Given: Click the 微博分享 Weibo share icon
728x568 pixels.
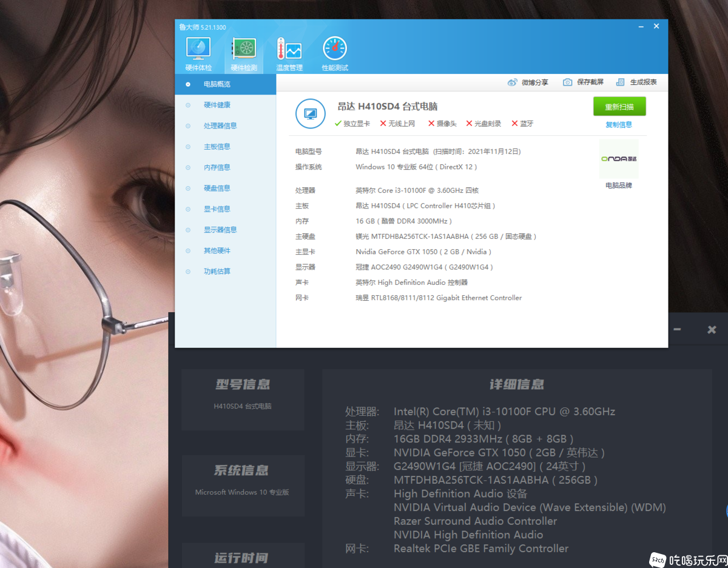Looking at the screenshot, I should point(513,82).
